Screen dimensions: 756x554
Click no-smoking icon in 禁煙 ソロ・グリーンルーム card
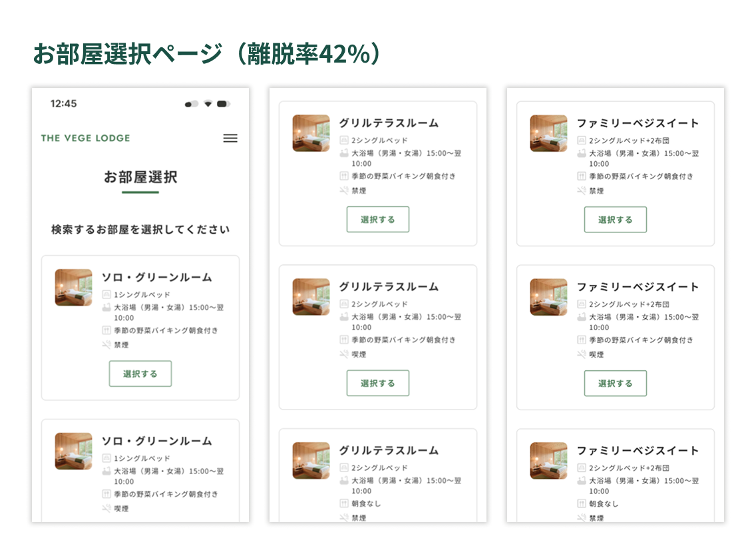point(106,344)
